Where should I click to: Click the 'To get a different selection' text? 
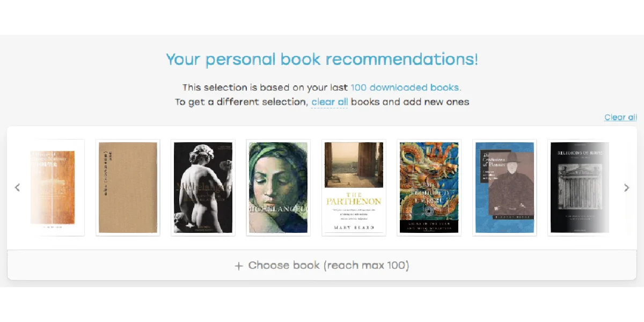[241, 102]
